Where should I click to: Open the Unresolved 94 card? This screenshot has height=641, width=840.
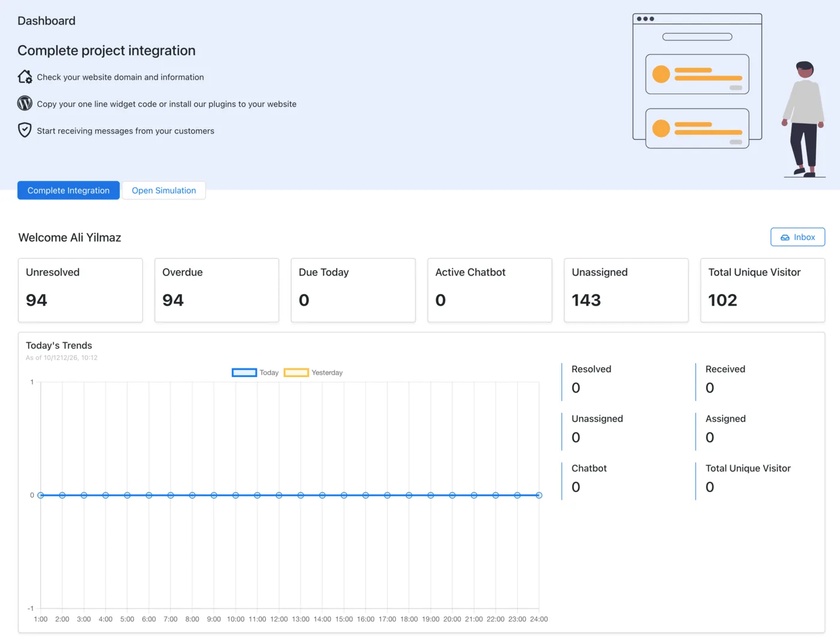point(80,290)
